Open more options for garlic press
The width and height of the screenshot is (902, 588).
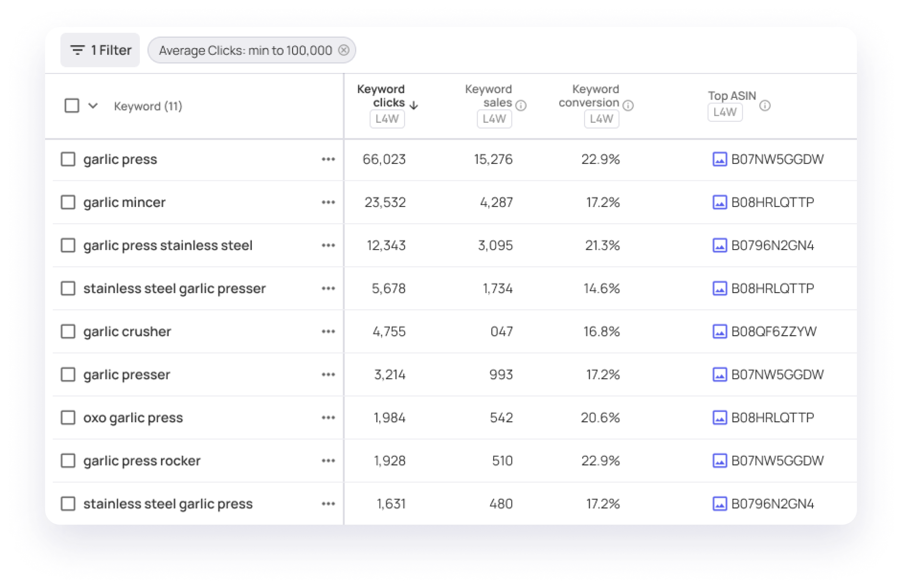point(328,159)
